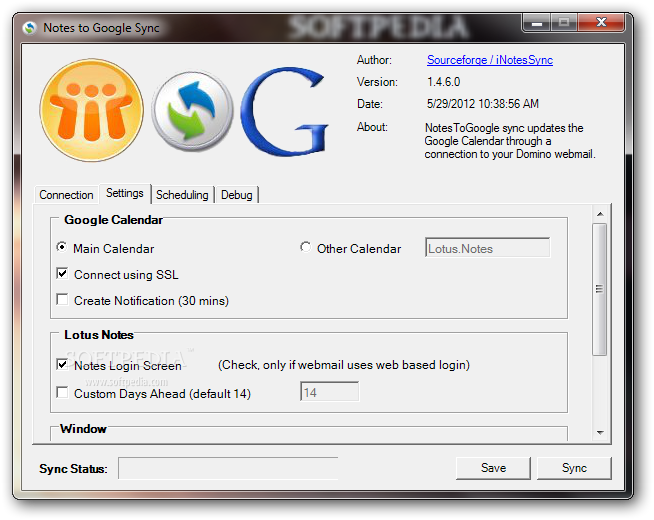This screenshot has height=520, width=654.
Task: Click the title bar app icon
Action: point(30,28)
